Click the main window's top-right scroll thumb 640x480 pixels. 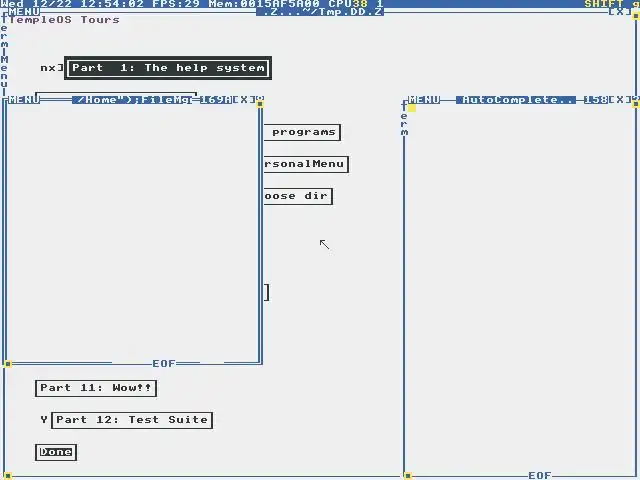coord(636,16)
